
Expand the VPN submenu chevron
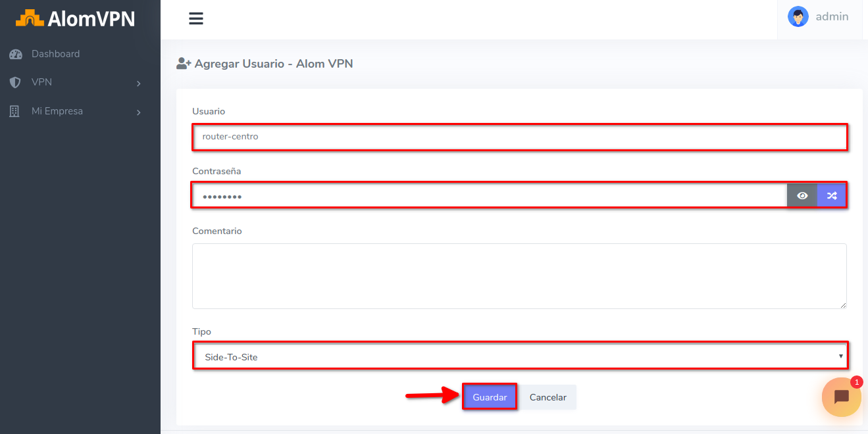138,84
